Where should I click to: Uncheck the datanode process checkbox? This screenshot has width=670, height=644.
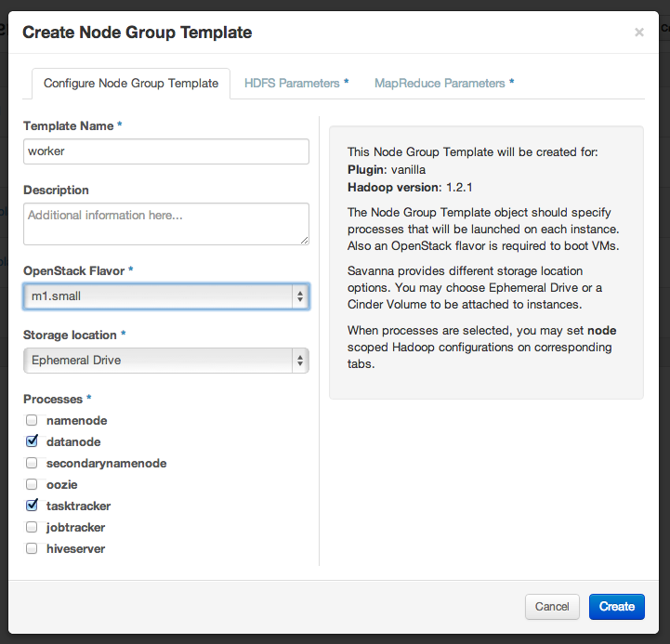(x=32, y=442)
